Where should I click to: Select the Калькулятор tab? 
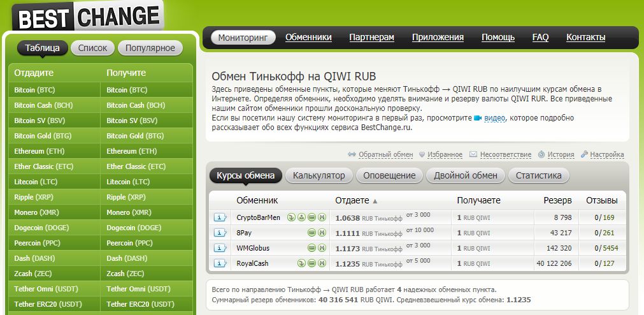[x=318, y=175]
